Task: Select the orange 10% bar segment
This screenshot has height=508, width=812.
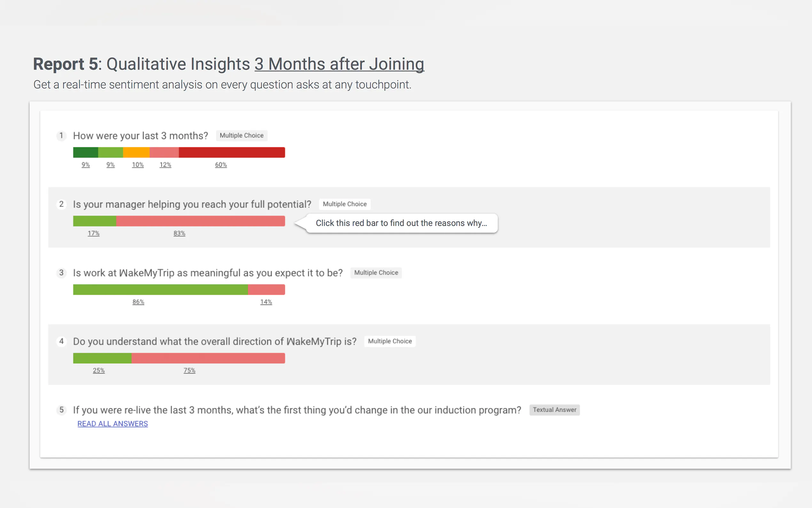Action: 136,153
